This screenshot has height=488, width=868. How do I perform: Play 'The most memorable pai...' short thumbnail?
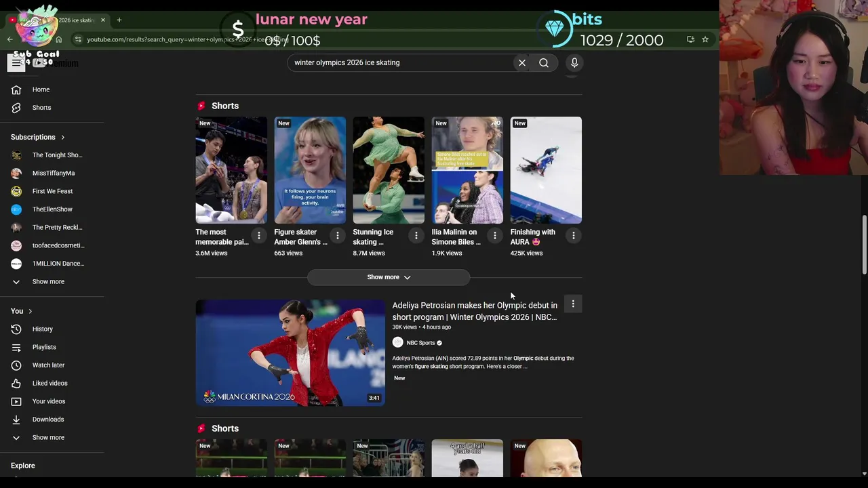click(x=231, y=170)
